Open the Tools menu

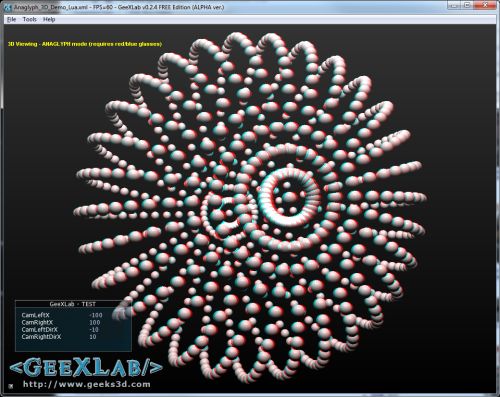[x=29, y=19]
